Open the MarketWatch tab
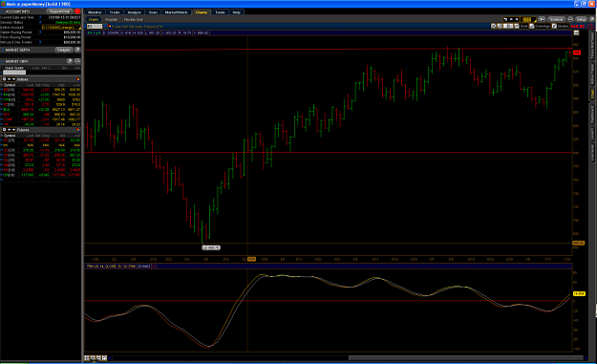This screenshot has height=364, width=597. 176,12
